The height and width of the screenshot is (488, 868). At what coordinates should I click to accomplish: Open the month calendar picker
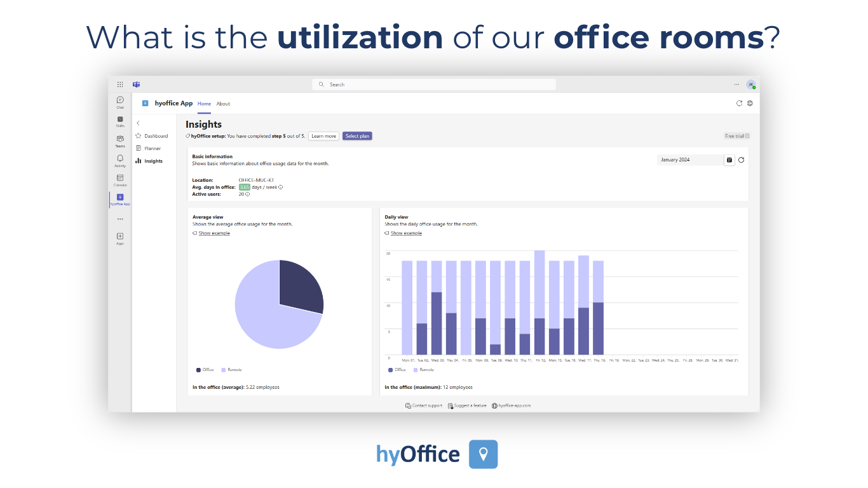729,159
